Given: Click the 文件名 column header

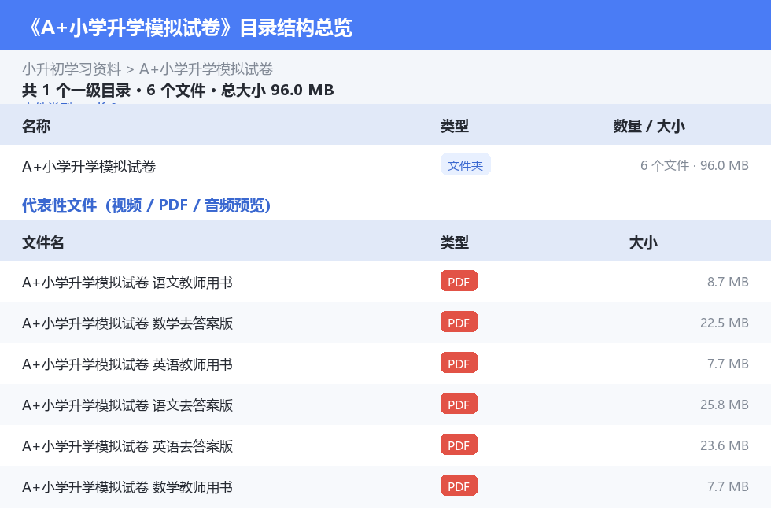Looking at the screenshot, I should click(42, 243).
